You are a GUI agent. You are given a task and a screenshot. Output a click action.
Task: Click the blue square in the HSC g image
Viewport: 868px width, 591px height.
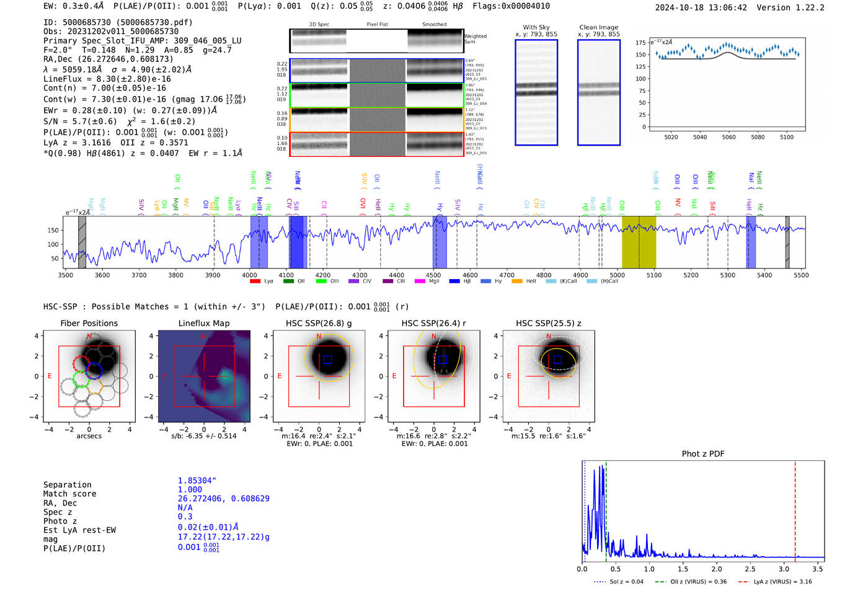(328, 360)
